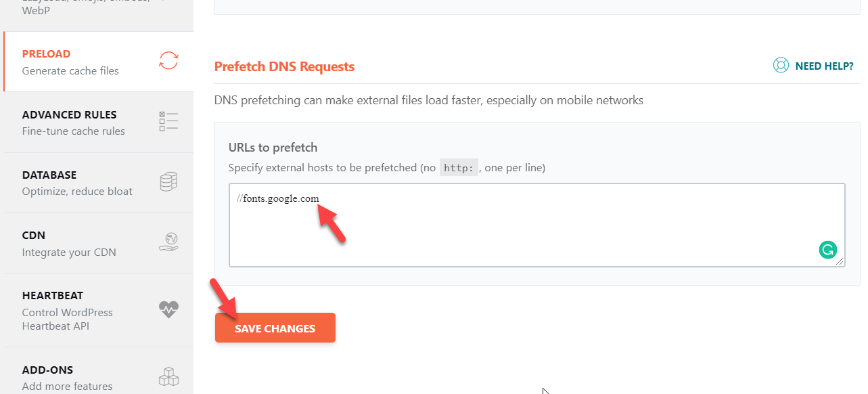This screenshot has height=394, width=868.
Task: Go to the CDN tab
Action: (99, 243)
